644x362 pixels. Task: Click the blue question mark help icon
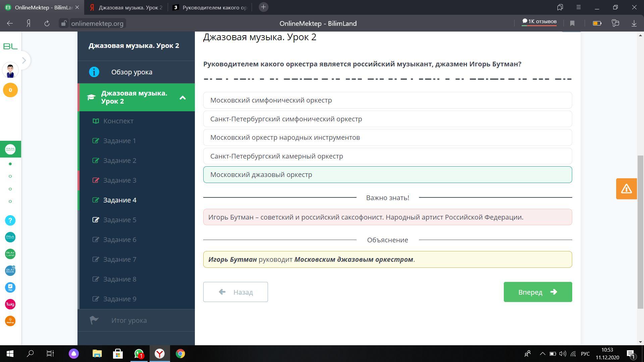point(10,221)
